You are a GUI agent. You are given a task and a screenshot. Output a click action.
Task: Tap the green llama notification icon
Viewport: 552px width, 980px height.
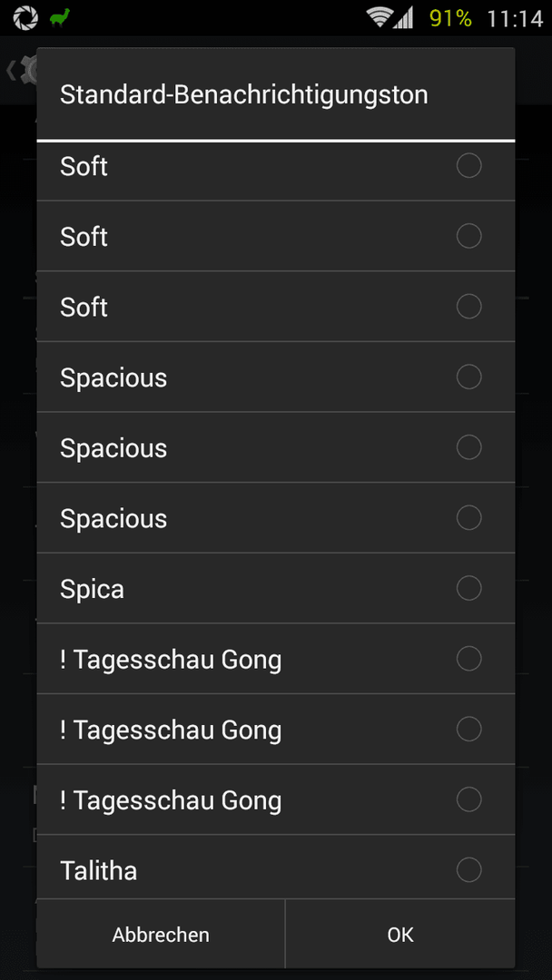(x=60, y=17)
